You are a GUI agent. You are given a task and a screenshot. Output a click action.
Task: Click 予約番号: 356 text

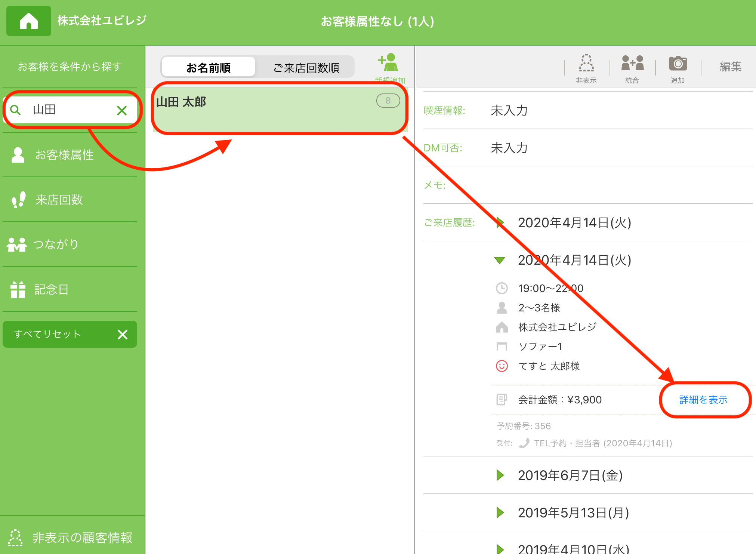click(x=524, y=426)
